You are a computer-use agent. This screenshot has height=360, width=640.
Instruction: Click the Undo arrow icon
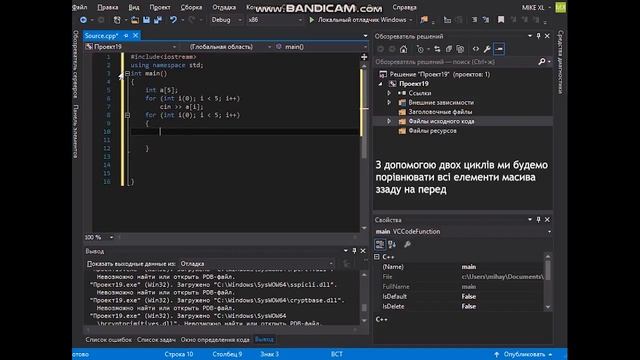[173, 20]
